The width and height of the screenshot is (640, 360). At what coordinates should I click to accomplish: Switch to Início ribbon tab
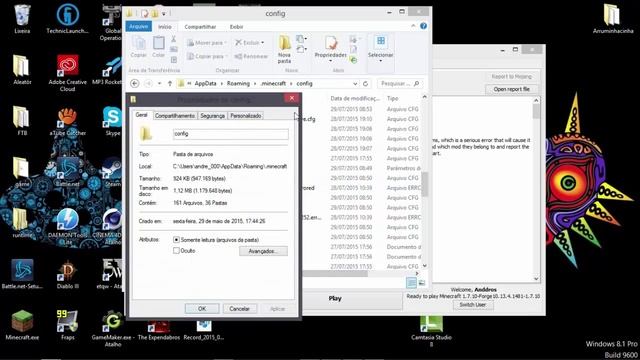pyautogui.click(x=164, y=27)
